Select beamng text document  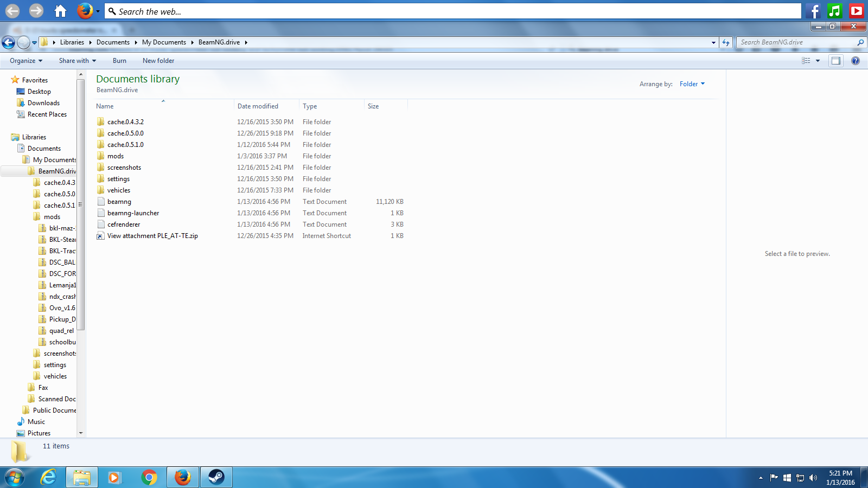pyautogui.click(x=119, y=202)
